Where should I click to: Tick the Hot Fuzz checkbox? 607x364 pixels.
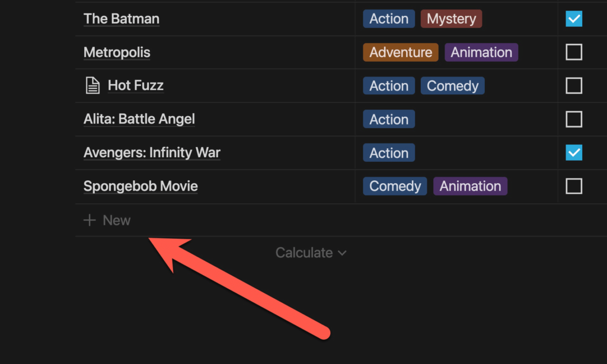tap(574, 86)
